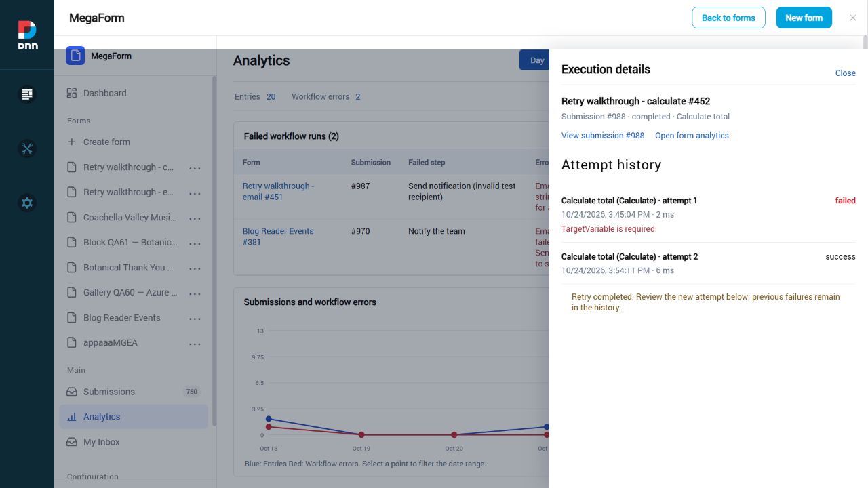Image resolution: width=868 pixels, height=488 pixels.
Task: Select the blue Oct 18 entries data point
Action: coord(269,419)
